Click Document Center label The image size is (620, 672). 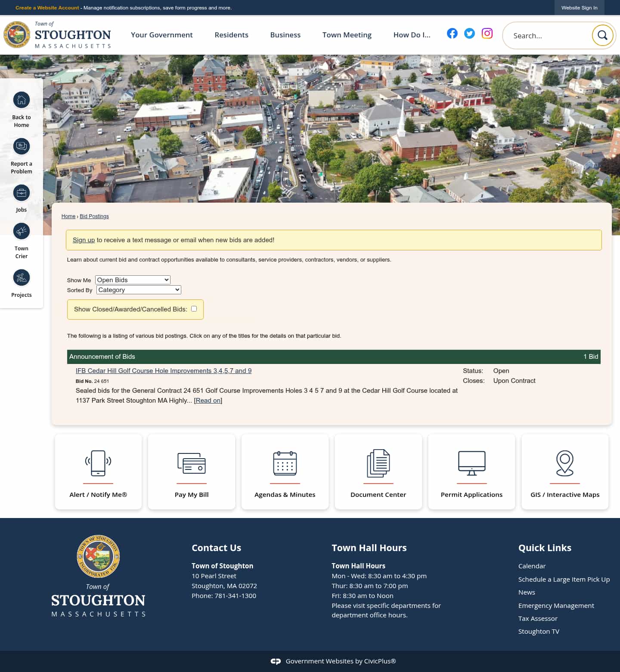tap(378, 495)
